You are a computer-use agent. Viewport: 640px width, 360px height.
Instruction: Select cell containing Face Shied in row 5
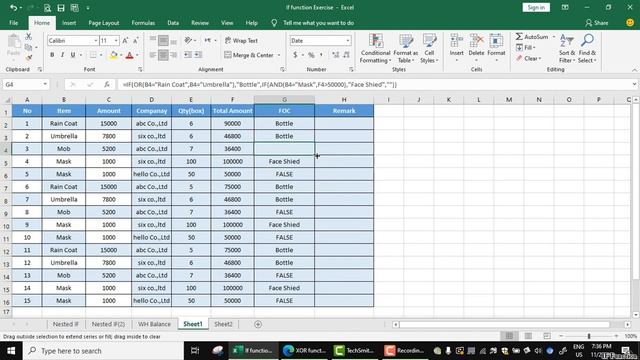pyautogui.click(x=284, y=161)
